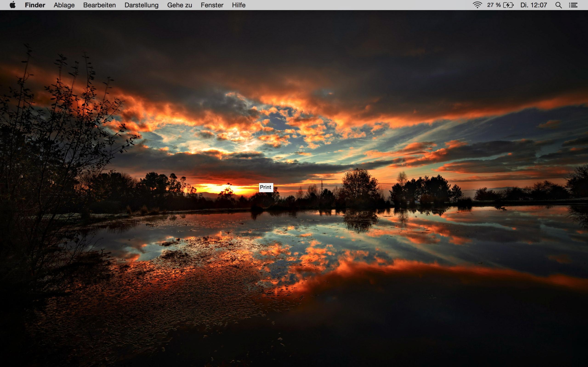
Task: Click the bare tree silhouette at left
Action: [x=48, y=146]
